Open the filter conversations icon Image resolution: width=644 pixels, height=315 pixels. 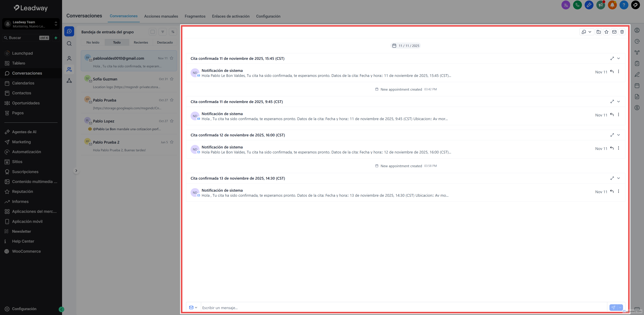click(163, 32)
